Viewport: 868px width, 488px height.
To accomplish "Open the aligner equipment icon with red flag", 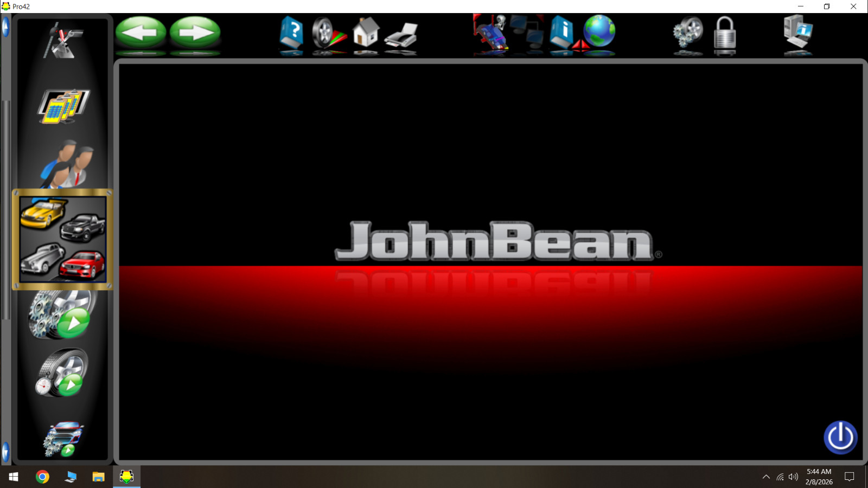I will pos(490,33).
